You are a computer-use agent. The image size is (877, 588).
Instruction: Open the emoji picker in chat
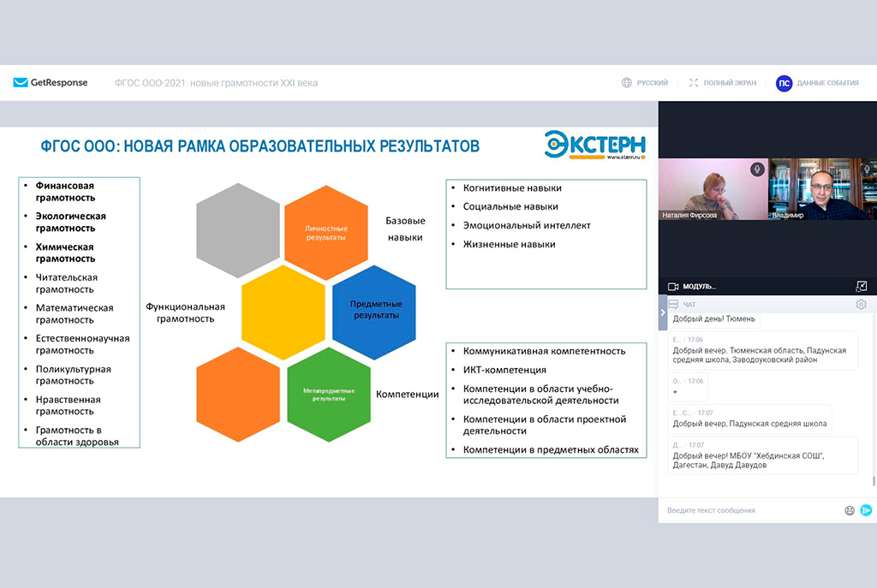point(850,510)
